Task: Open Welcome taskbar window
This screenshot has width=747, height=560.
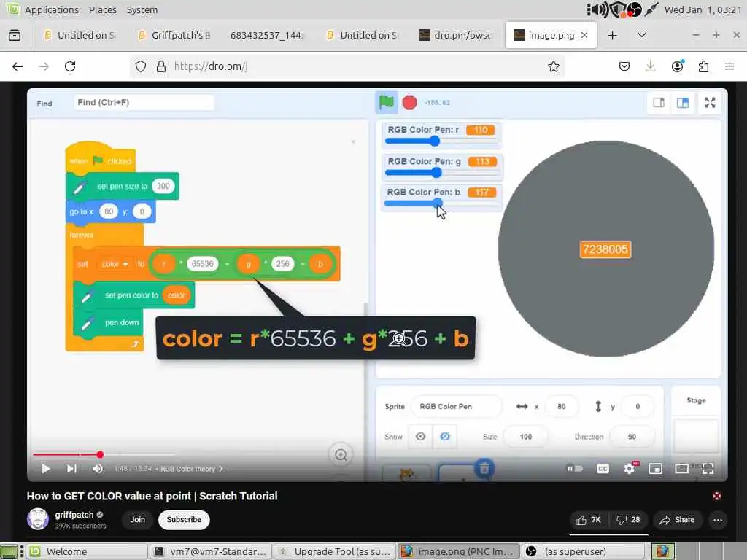Action: click(x=88, y=551)
